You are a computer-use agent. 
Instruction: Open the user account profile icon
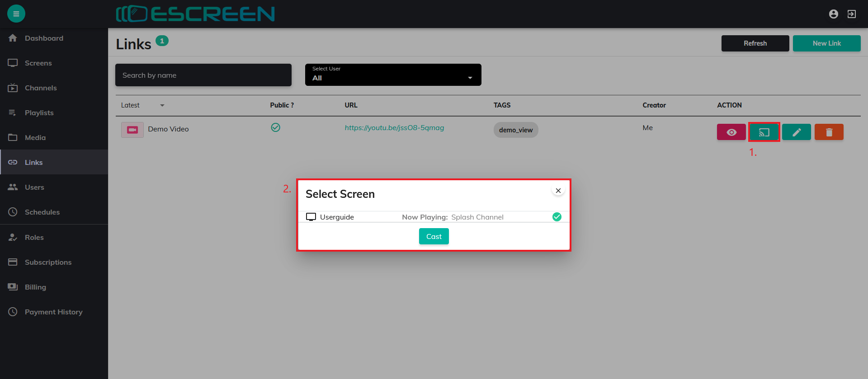coord(834,14)
